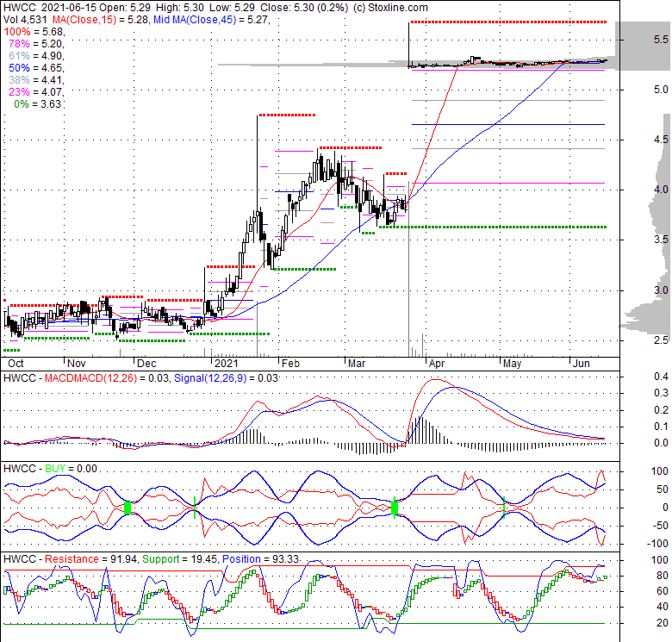Click the green buy signal marker in late March
This screenshot has width=672, height=642.
(x=395, y=508)
